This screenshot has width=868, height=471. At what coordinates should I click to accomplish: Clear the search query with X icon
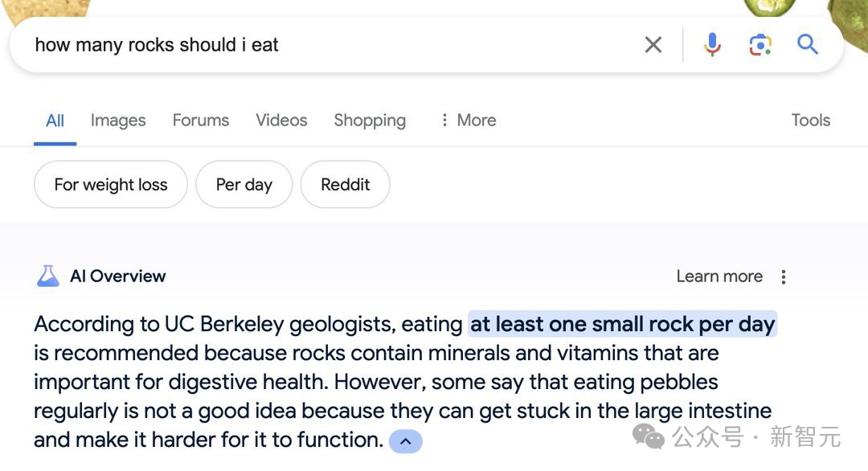tap(653, 45)
